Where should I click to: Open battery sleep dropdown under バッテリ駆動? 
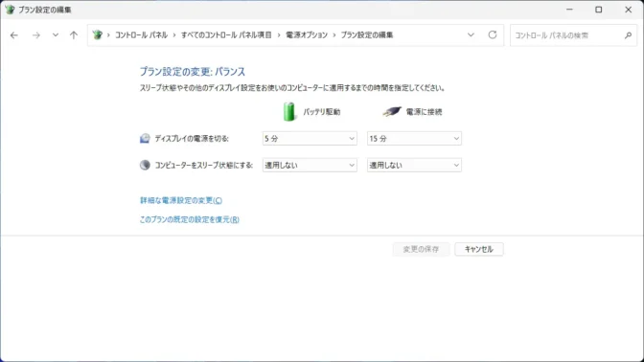[310, 165]
